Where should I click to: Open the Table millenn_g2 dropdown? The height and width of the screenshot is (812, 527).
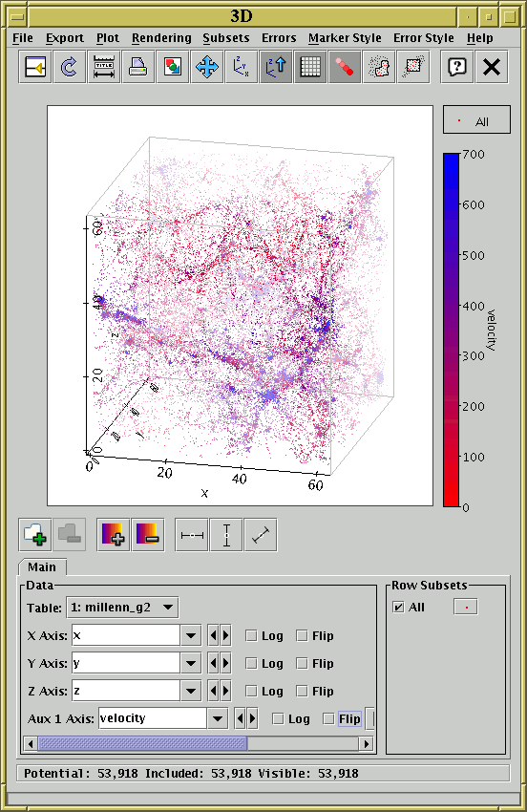[x=122, y=608]
